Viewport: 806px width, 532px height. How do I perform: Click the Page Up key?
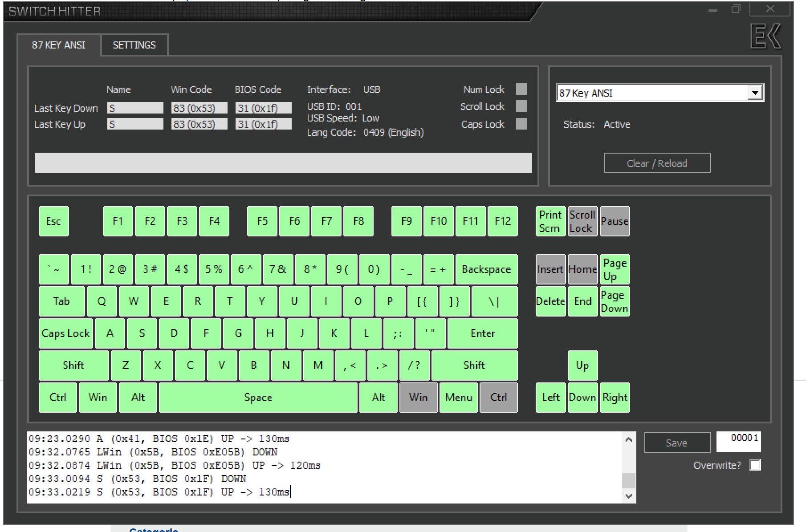pyautogui.click(x=615, y=269)
